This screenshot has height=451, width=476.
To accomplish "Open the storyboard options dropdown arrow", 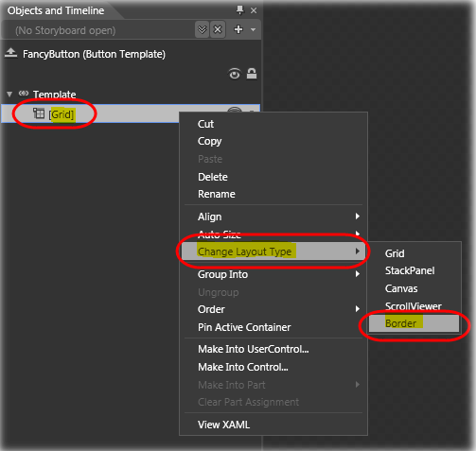I will 253,30.
